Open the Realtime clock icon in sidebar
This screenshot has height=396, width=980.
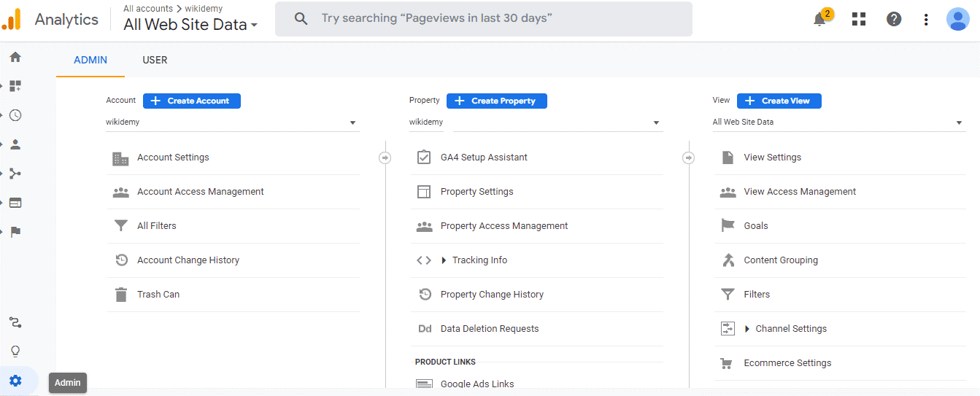(15, 115)
